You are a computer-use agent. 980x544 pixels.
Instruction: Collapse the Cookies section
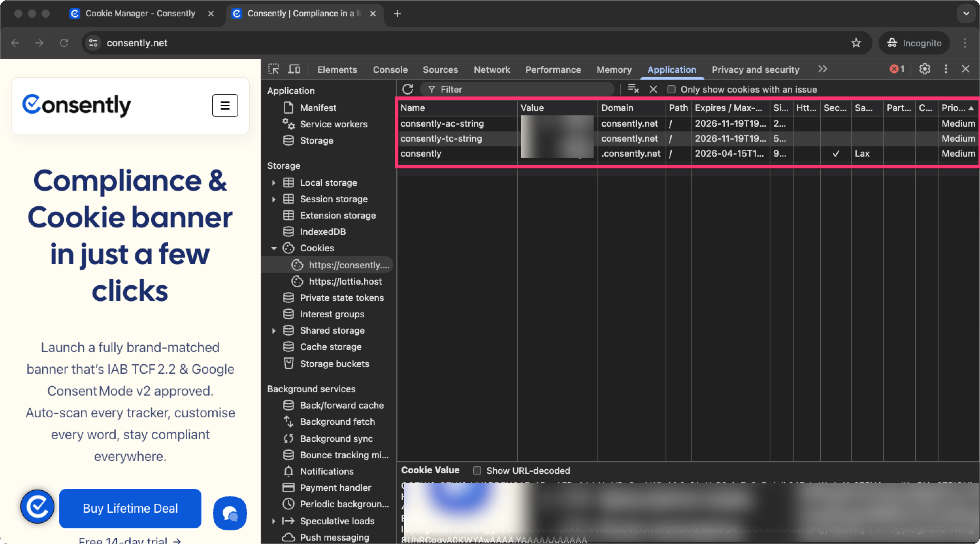point(274,248)
